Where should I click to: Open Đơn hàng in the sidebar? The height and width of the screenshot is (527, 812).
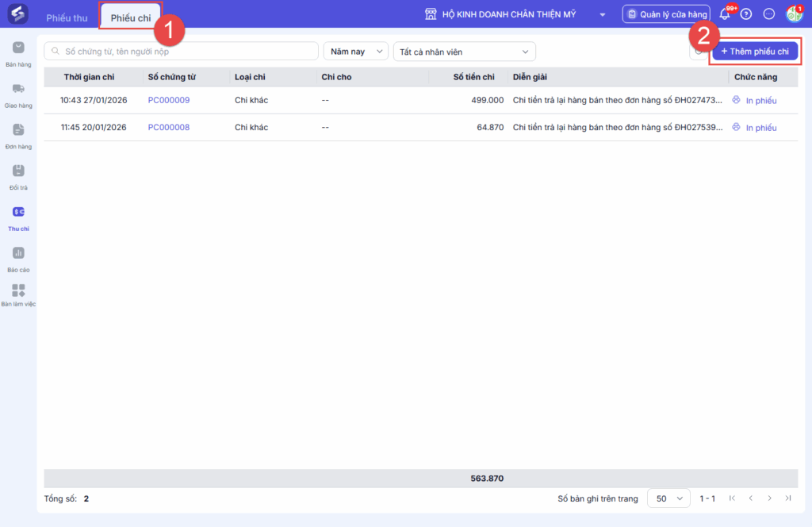(x=18, y=137)
